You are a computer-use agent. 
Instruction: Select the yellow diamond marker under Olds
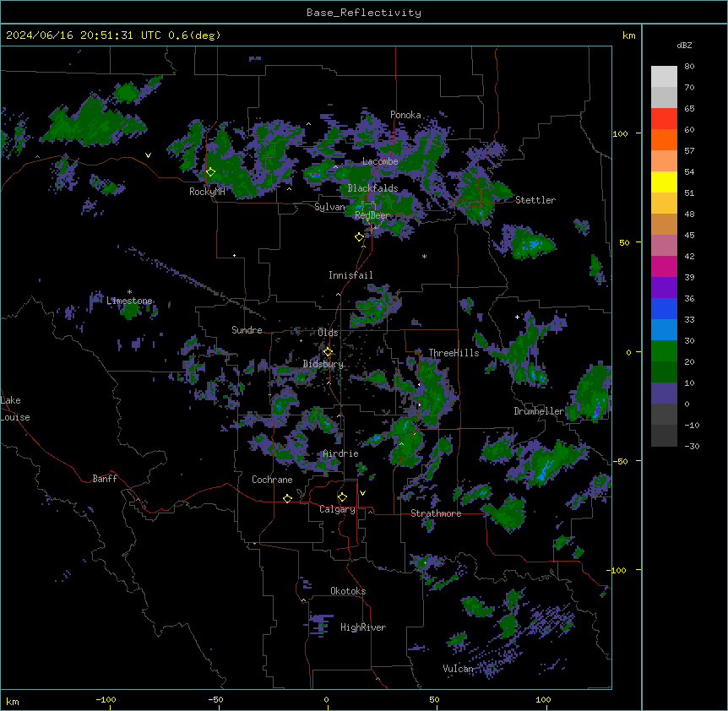[328, 352]
